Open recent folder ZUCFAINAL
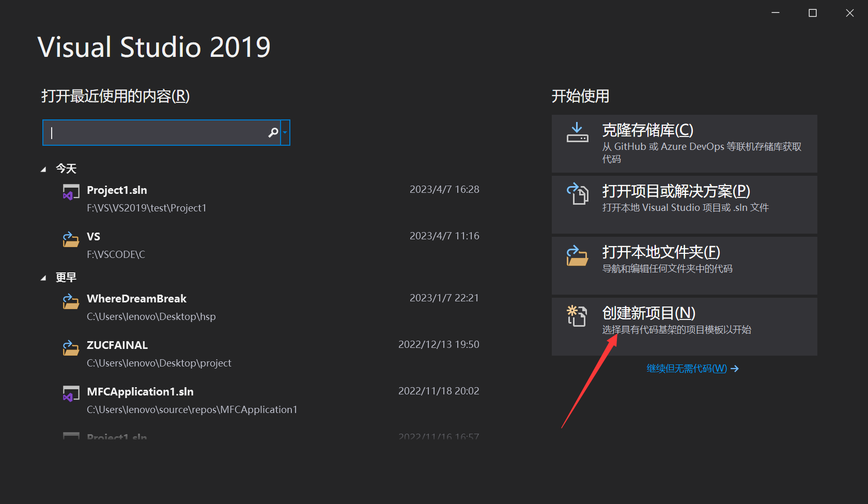This screenshot has width=868, height=504. (117, 345)
